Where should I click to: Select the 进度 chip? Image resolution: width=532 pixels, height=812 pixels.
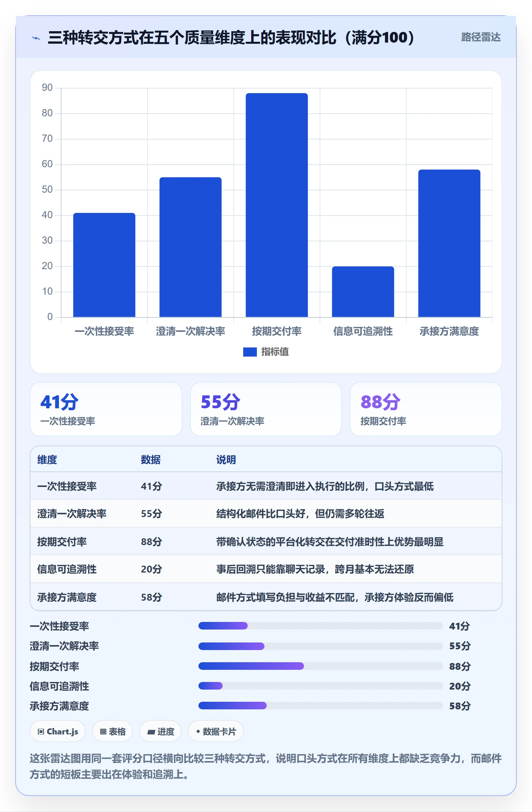click(160, 731)
